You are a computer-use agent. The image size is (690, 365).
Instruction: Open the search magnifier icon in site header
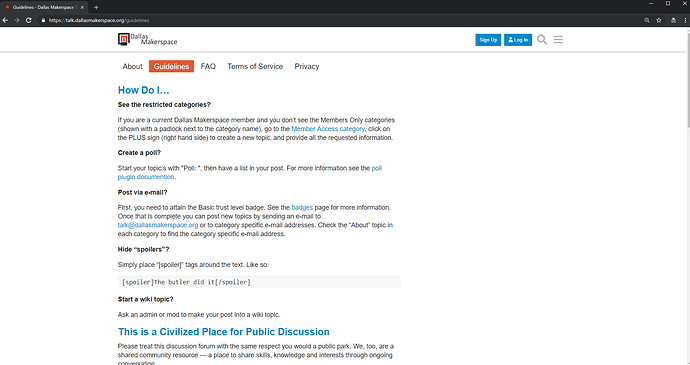pos(542,40)
